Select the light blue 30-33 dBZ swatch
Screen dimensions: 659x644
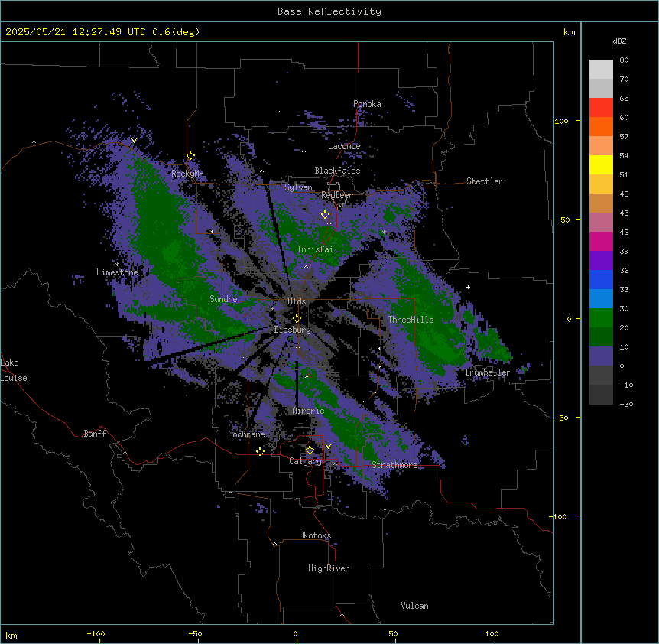(x=601, y=299)
